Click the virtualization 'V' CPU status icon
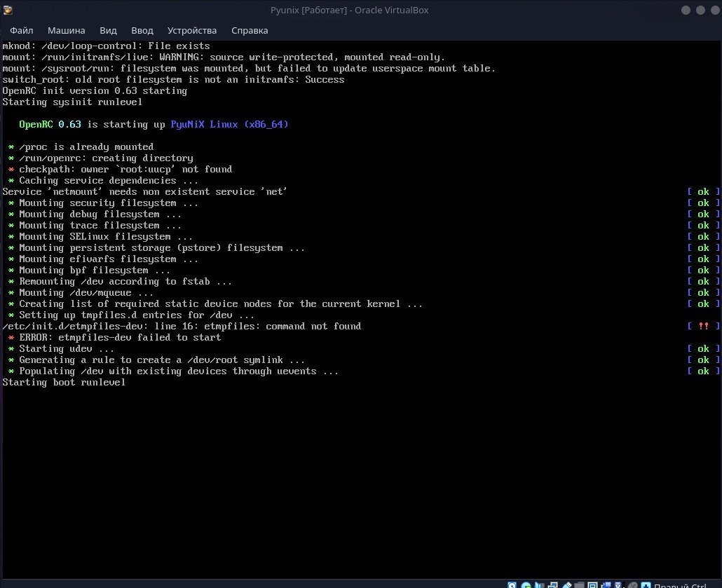The image size is (722, 588). pyautogui.click(x=618, y=585)
